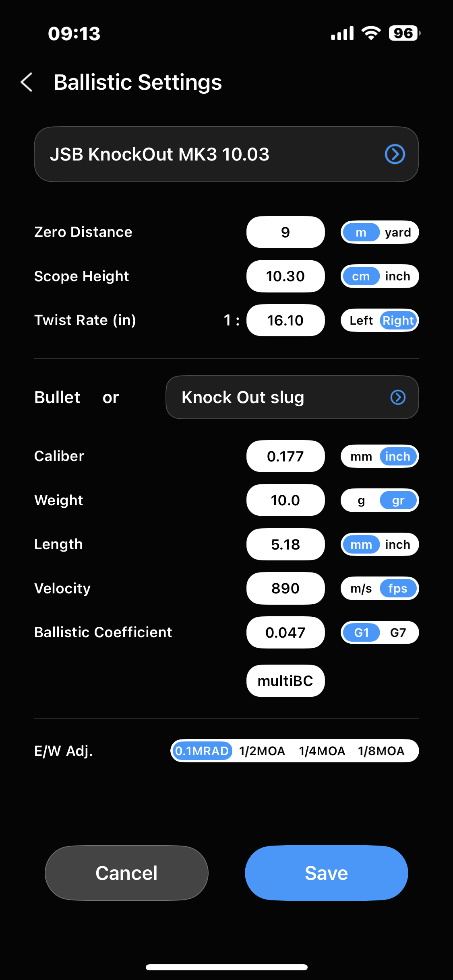Tap the Cancel button
The width and height of the screenshot is (453, 980).
[x=126, y=873]
